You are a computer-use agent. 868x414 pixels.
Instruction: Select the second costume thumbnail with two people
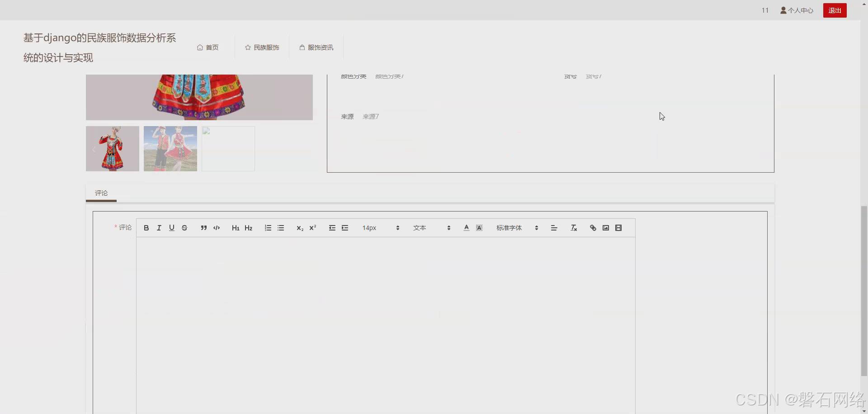coord(170,149)
